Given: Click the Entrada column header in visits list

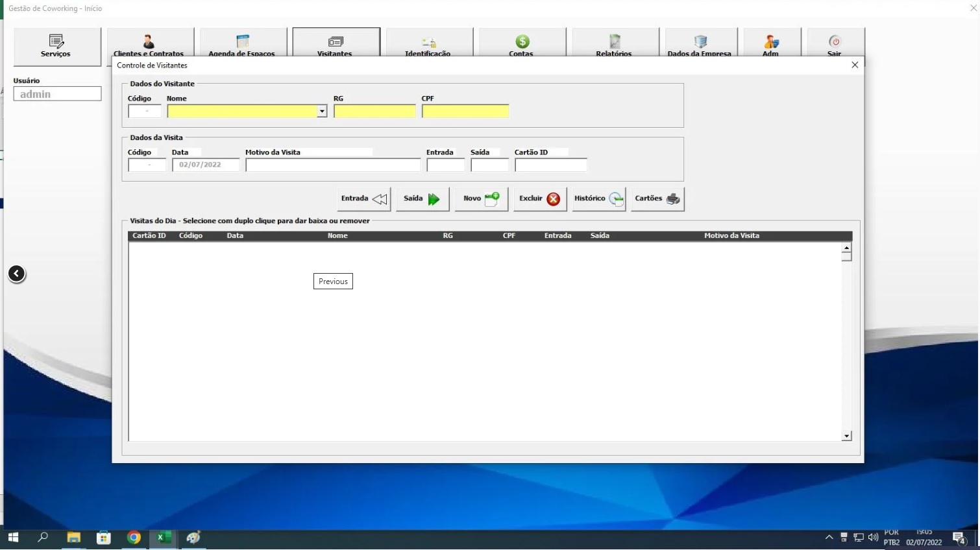Looking at the screenshot, I should [x=558, y=235].
